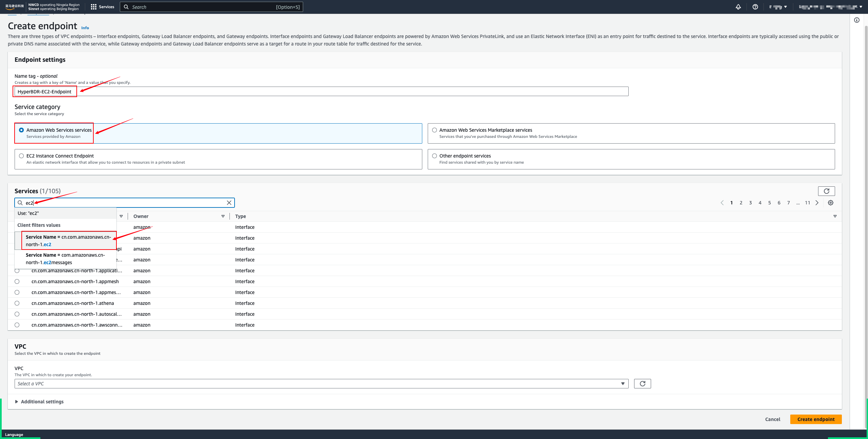Image resolution: width=868 pixels, height=439 pixels.
Task: Open the side info panel icon
Action: pyautogui.click(x=856, y=20)
